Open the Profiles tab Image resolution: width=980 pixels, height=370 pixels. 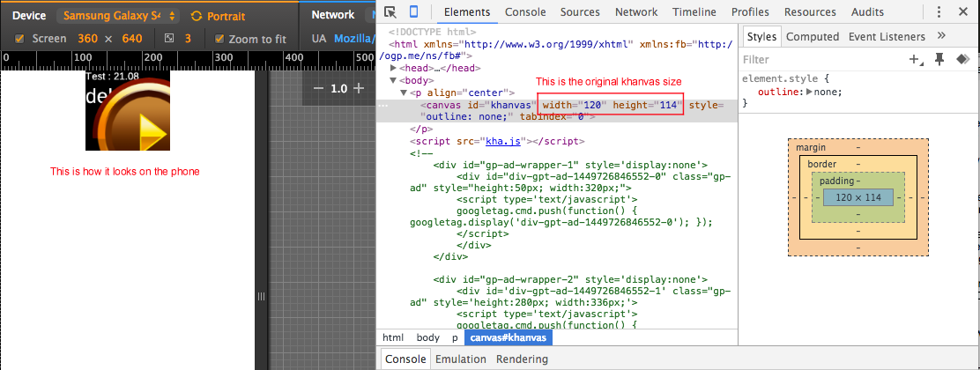pos(751,11)
